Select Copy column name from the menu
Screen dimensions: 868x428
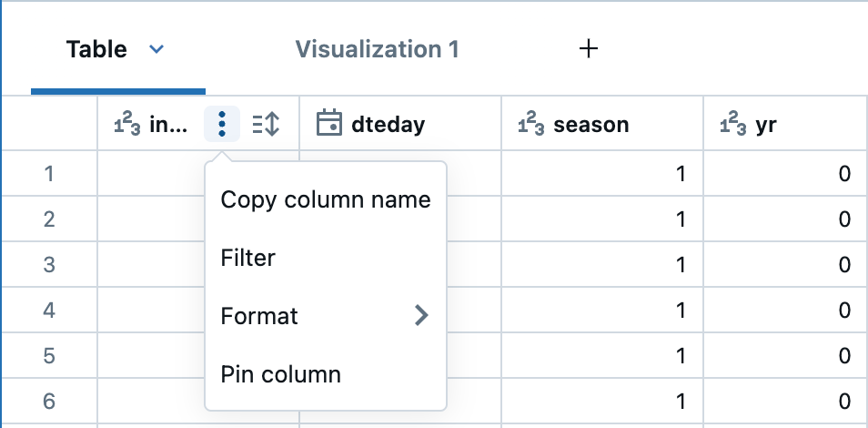326,199
